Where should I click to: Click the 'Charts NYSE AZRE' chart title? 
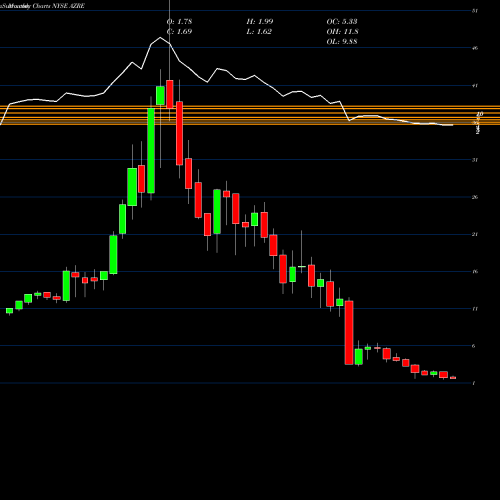[x=59, y=6]
